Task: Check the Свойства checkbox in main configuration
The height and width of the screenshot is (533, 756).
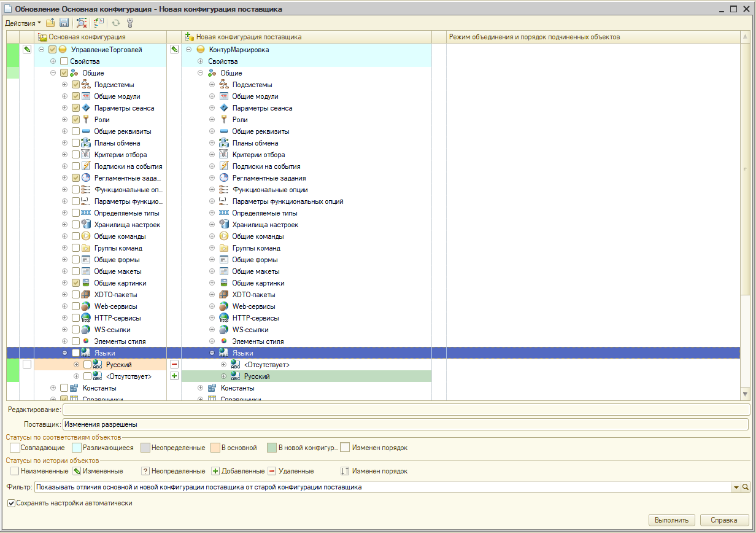Action: [64, 61]
